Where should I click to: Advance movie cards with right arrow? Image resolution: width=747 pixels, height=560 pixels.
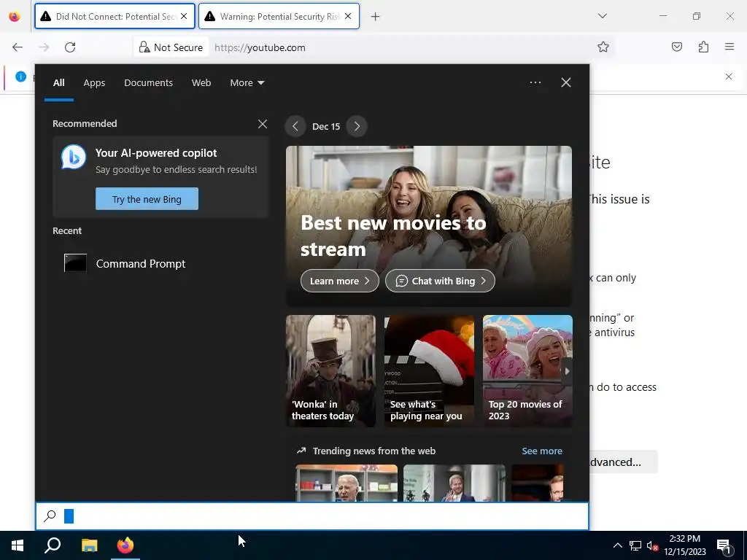point(567,371)
